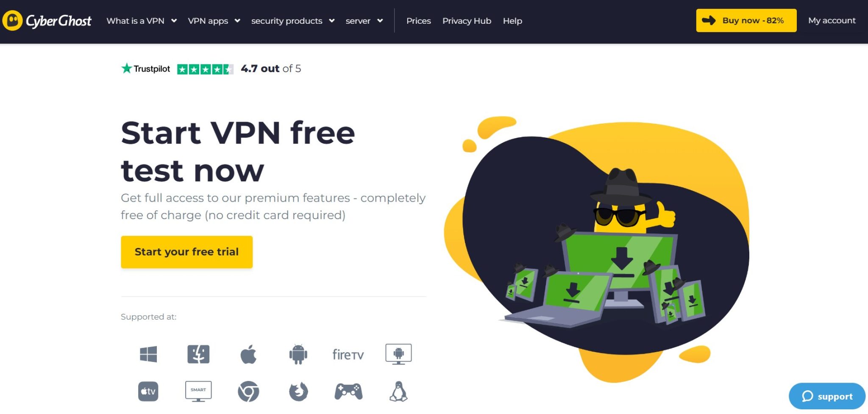868x414 pixels.
Task: Click the Windows platform icon
Action: coord(148,354)
